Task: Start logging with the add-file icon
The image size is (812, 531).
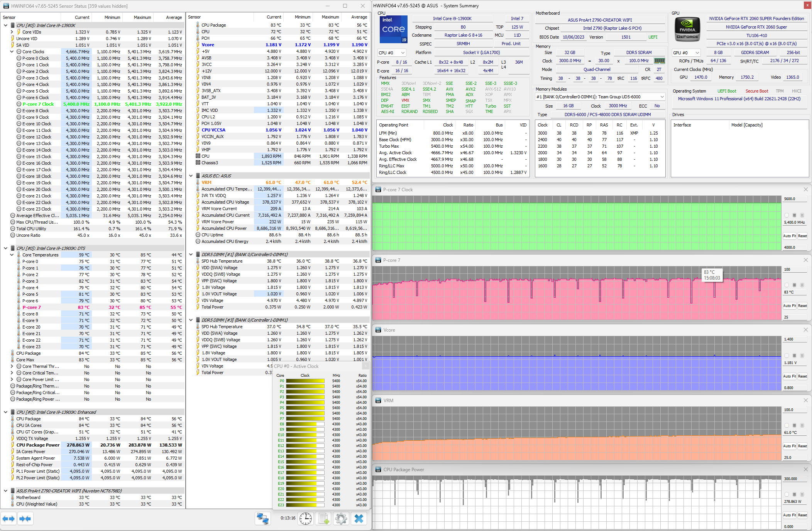Action: click(x=323, y=519)
